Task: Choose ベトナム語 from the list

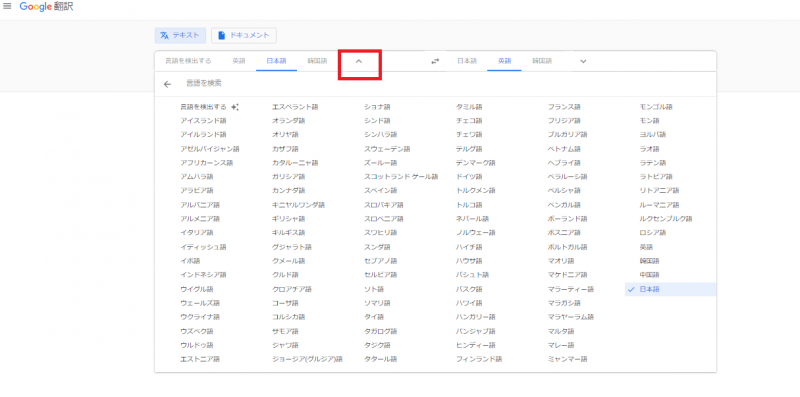Action: 564,149
